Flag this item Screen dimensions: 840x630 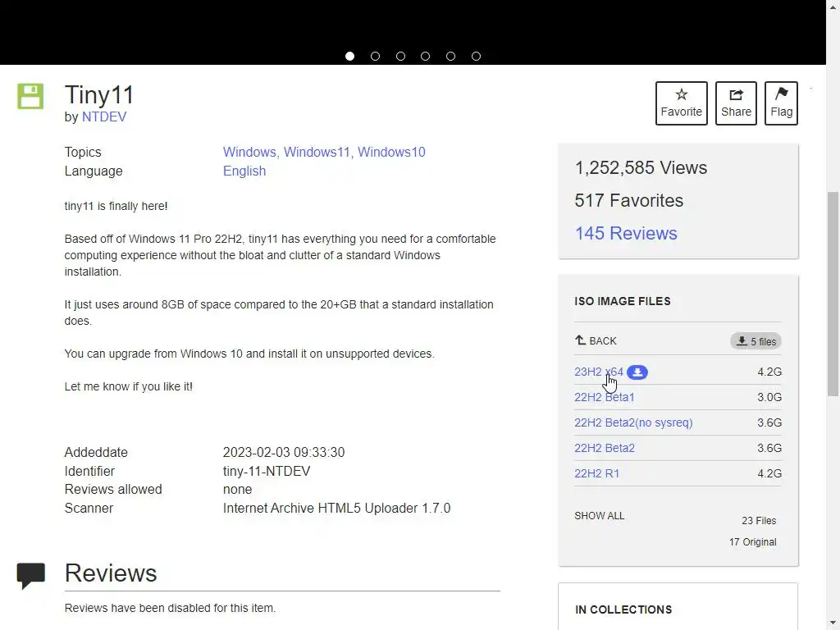[x=781, y=103]
